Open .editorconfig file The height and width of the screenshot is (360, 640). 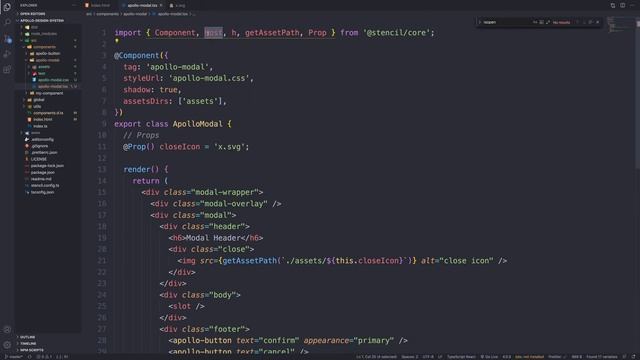point(42,140)
